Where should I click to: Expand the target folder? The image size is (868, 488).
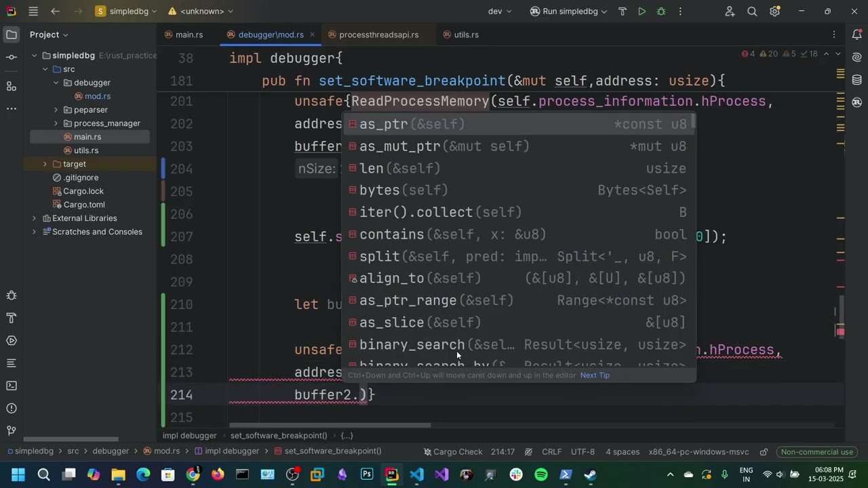(45, 164)
